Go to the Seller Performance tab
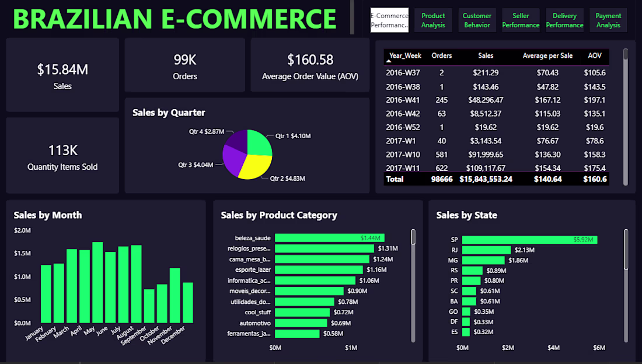This screenshot has width=642, height=364. click(521, 20)
